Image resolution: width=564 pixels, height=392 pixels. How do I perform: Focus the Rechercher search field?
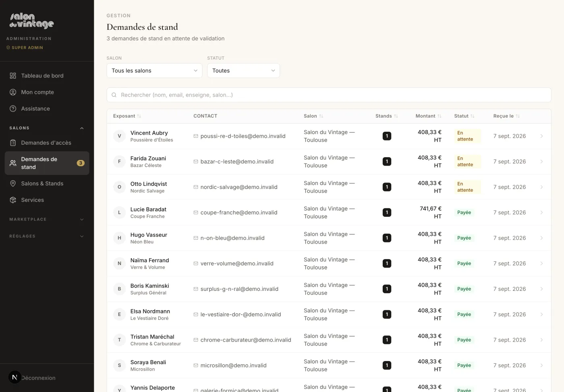click(x=329, y=95)
